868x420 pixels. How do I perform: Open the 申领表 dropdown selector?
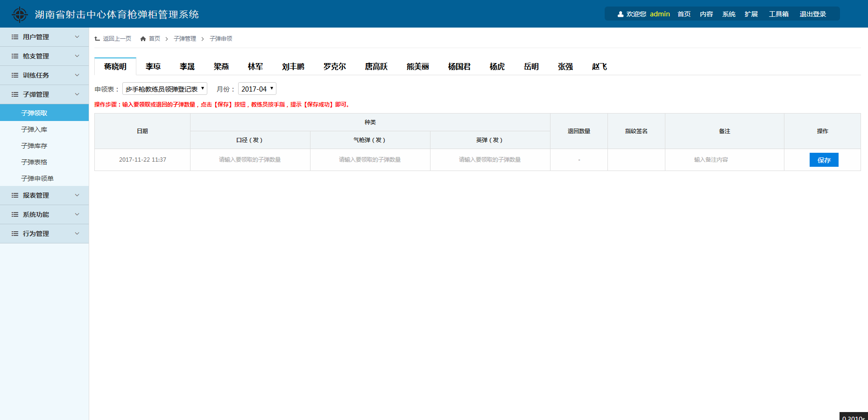click(x=164, y=89)
